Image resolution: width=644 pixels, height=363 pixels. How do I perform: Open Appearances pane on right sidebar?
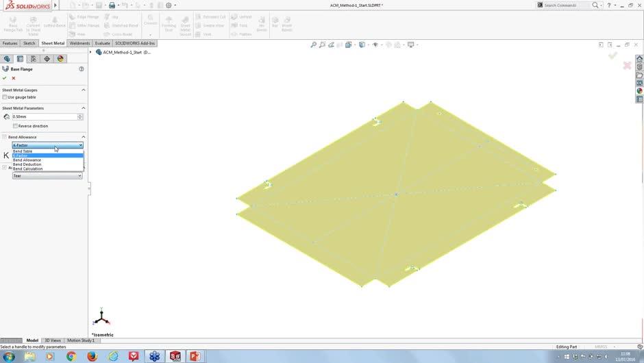(639, 90)
